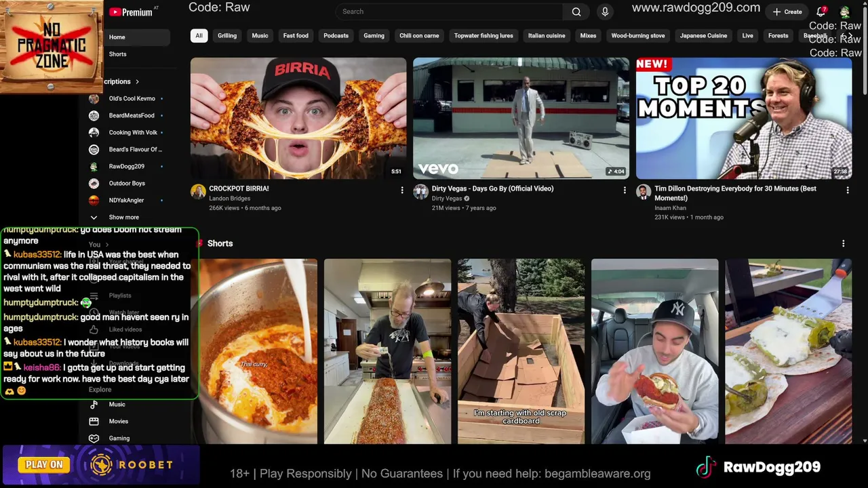
Task: Open the account avatar menu
Action: [845, 12]
